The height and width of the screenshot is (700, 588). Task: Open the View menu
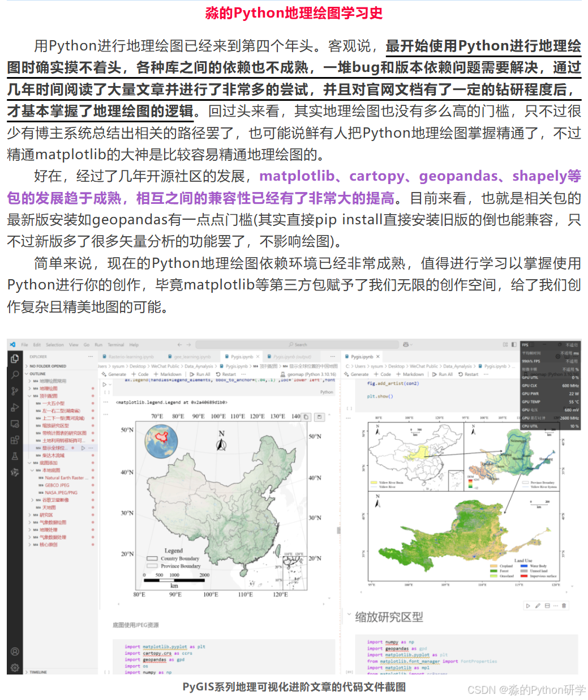coord(74,344)
